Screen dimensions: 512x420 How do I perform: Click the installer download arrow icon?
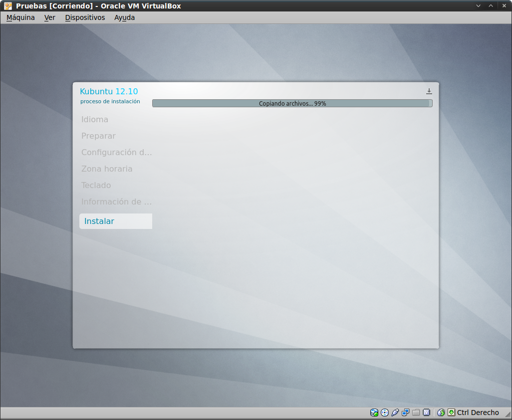pyautogui.click(x=429, y=91)
